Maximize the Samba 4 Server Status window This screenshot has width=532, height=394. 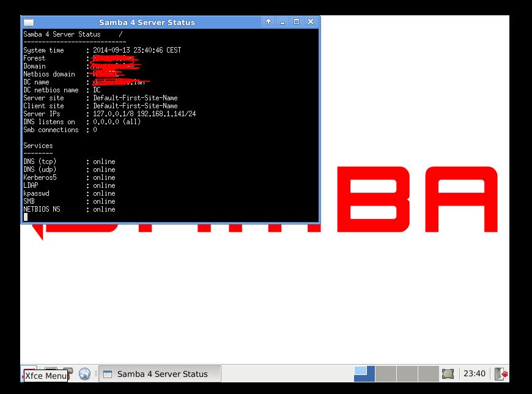point(296,21)
